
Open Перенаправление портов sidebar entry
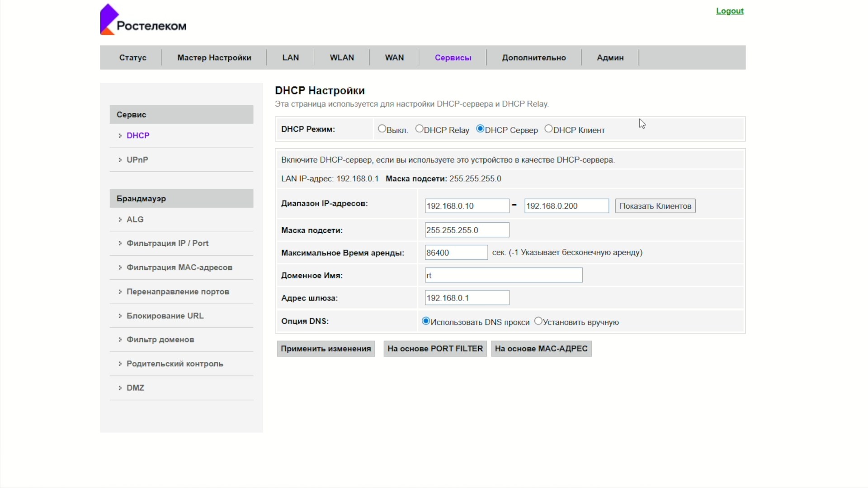(x=178, y=291)
